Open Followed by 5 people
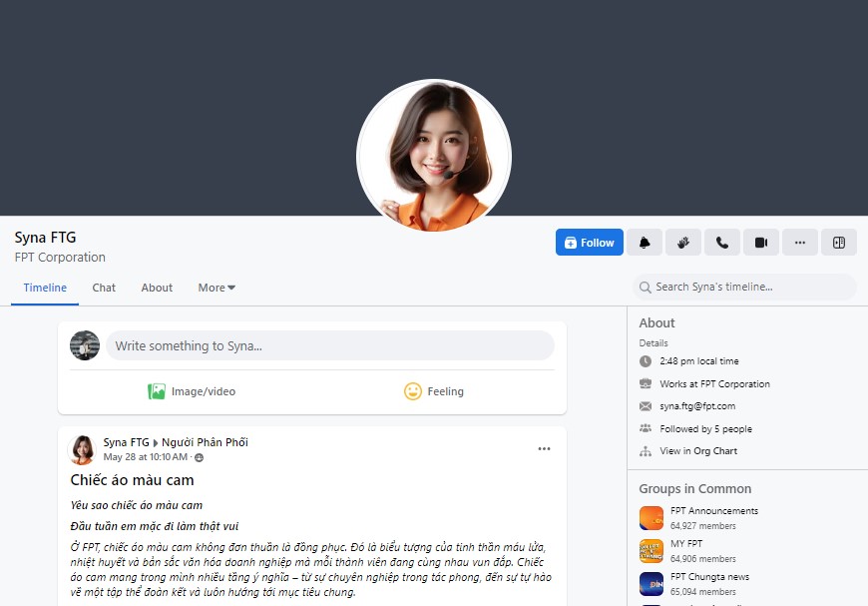 click(705, 428)
